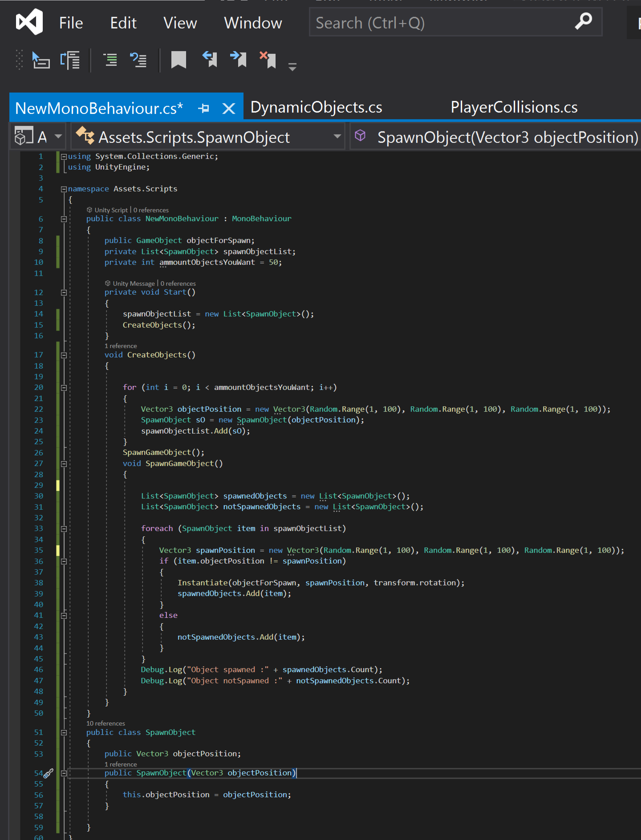Collapse the Start() method outline
The height and width of the screenshot is (840, 641).
[64, 293]
